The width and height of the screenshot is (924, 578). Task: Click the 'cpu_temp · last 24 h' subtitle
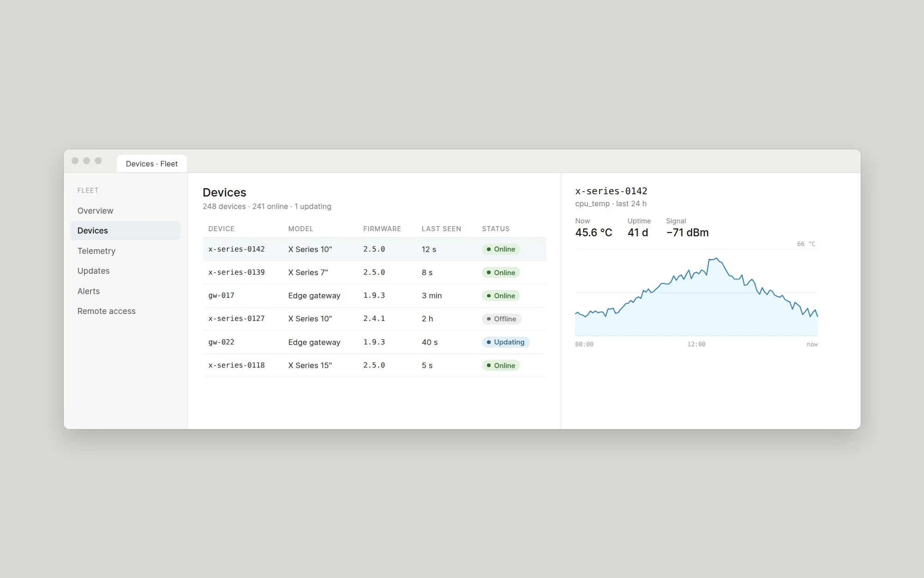[611, 203]
